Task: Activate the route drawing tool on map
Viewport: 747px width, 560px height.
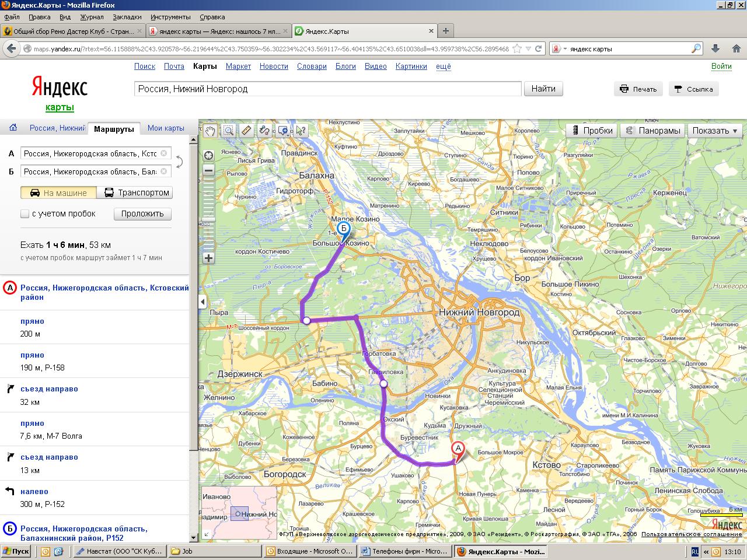Action: pyautogui.click(x=264, y=131)
